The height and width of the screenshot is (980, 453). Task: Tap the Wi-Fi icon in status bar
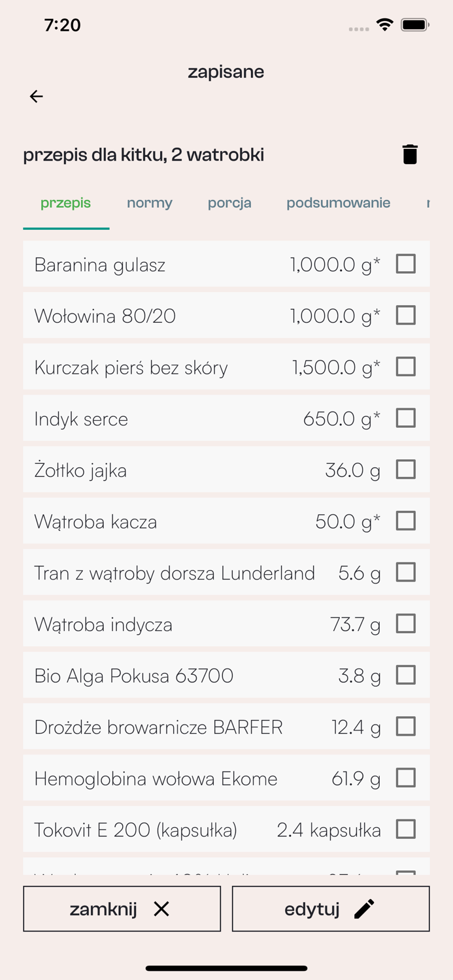point(384,24)
